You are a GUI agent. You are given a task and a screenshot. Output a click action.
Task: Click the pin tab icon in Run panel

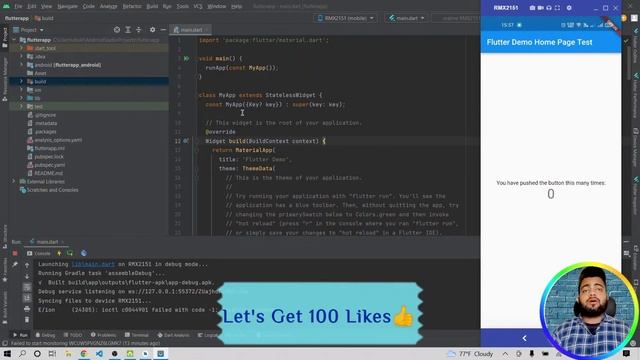point(15,265)
